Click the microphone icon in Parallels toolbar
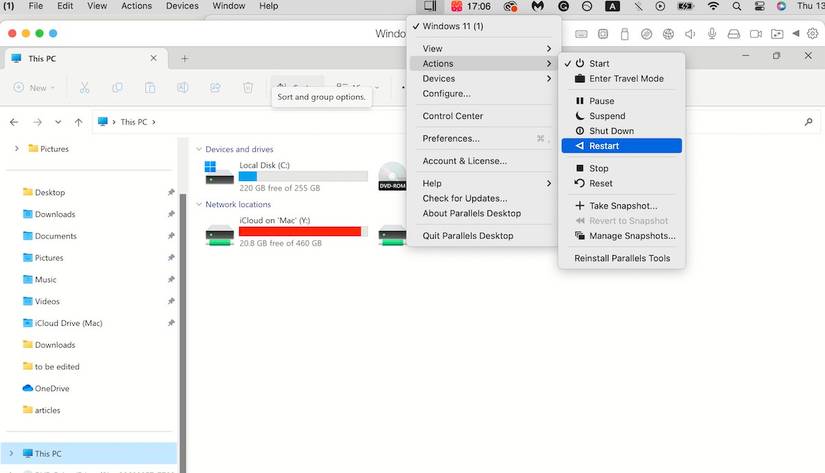The width and height of the screenshot is (825, 473). 712,34
